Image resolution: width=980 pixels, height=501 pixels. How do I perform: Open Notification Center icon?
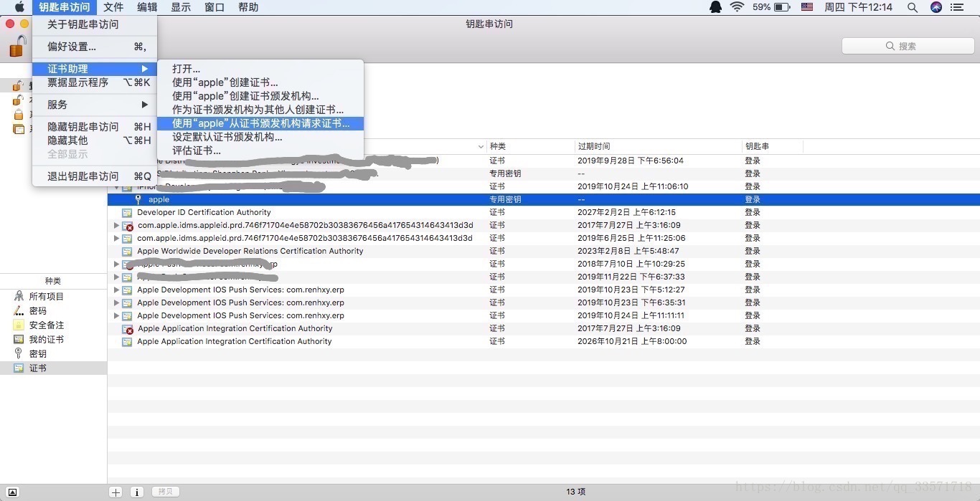pos(957,7)
